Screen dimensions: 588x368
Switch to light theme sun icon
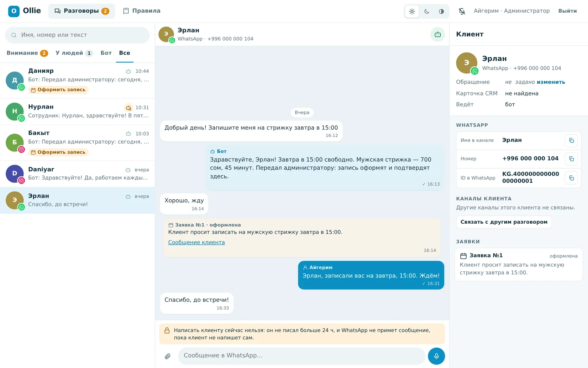(412, 11)
